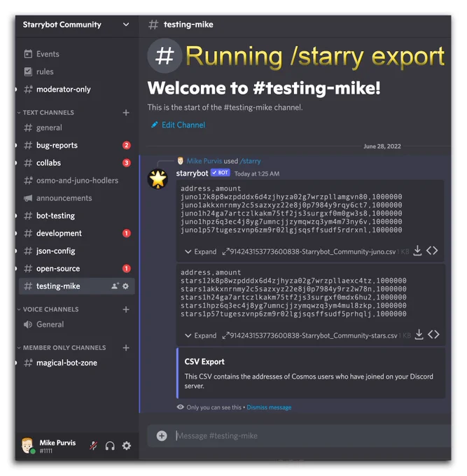The height and width of the screenshot is (476, 467).
Task: Create channel in TEXT CHANNELS via plus icon
Action: (x=126, y=113)
